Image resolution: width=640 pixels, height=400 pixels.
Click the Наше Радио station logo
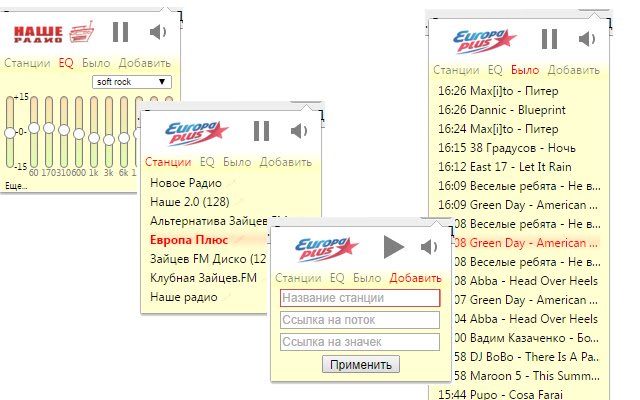[x=54, y=33]
